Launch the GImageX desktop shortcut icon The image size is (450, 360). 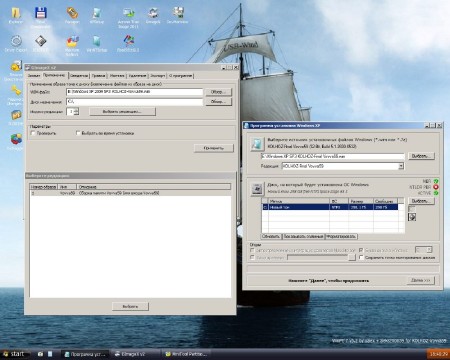coord(153,13)
